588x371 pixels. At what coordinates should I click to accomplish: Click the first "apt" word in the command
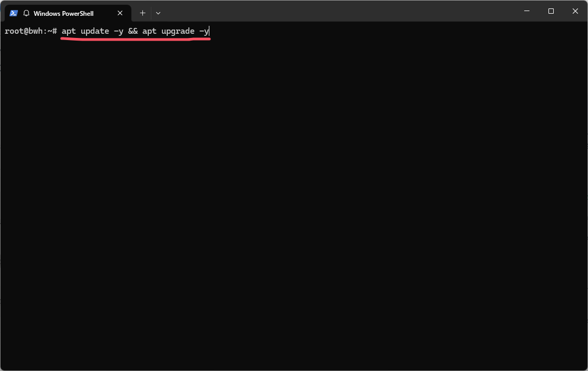tap(69, 31)
